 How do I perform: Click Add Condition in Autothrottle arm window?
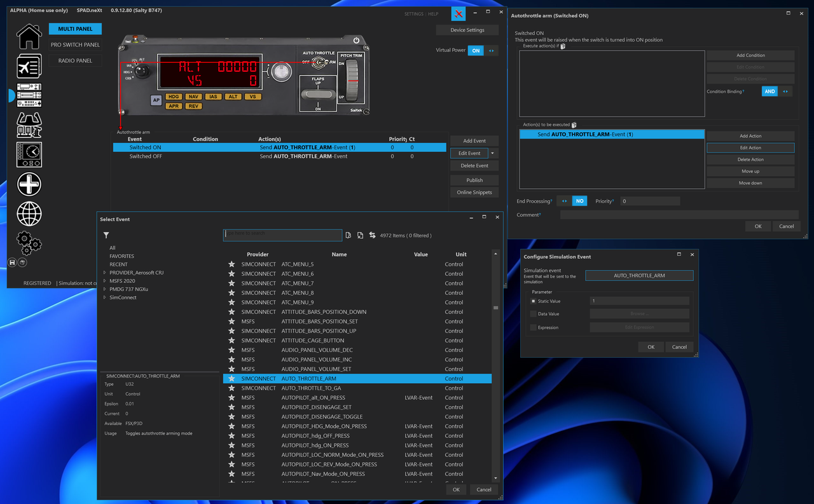click(750, 55)
